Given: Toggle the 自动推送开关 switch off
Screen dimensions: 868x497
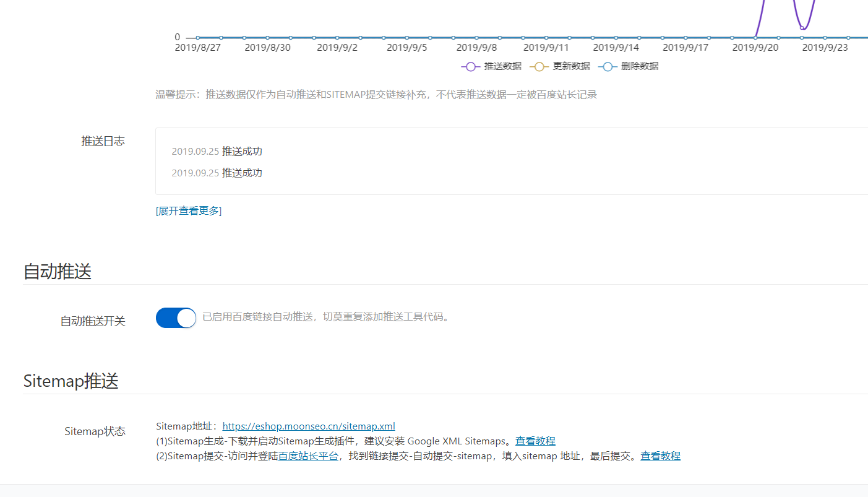Looking at the screenshot, I should (x=176, y=318).
